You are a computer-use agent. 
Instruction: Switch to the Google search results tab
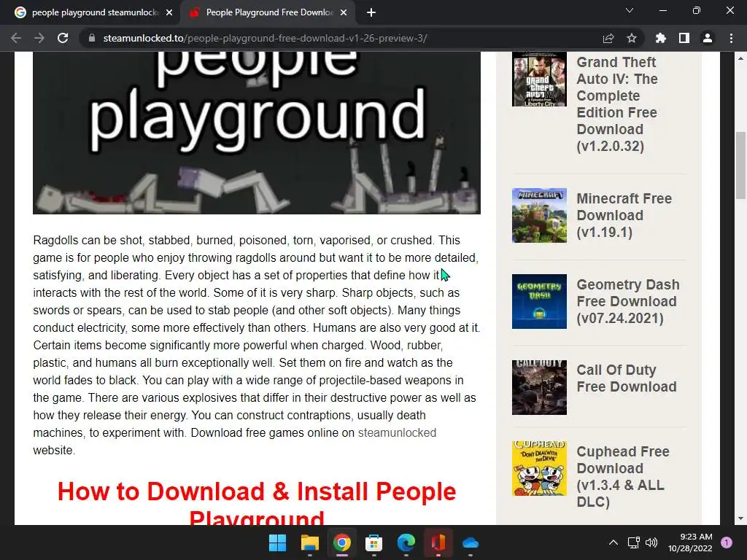coord(90,13)
